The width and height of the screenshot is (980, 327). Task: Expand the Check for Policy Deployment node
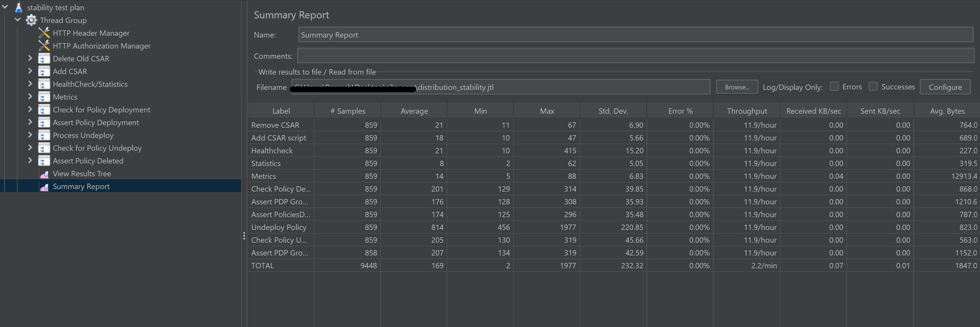point(30,109)
